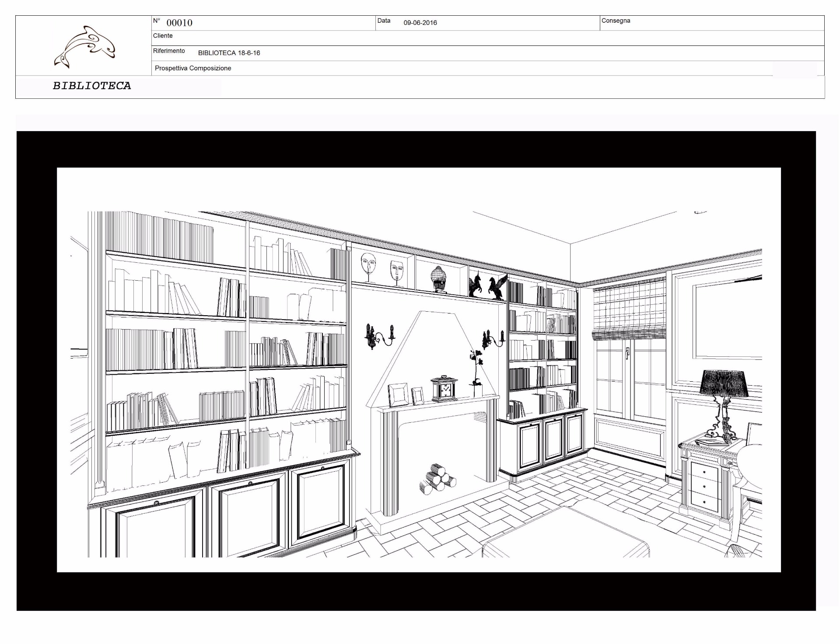Click the BIBLIOTECA title
840x644 pixels.
tap(92, 86)
